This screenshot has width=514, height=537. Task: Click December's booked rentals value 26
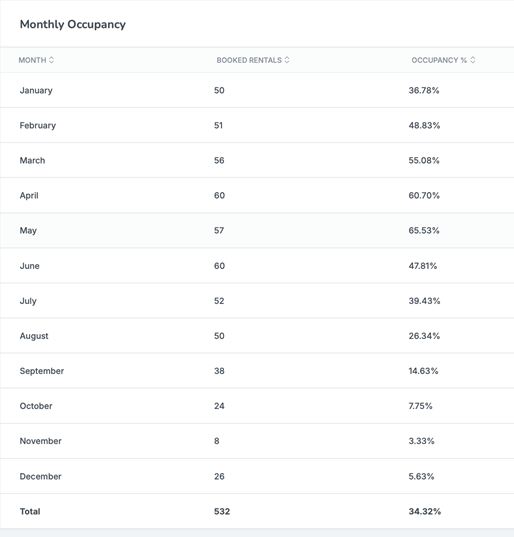(219, 476)
